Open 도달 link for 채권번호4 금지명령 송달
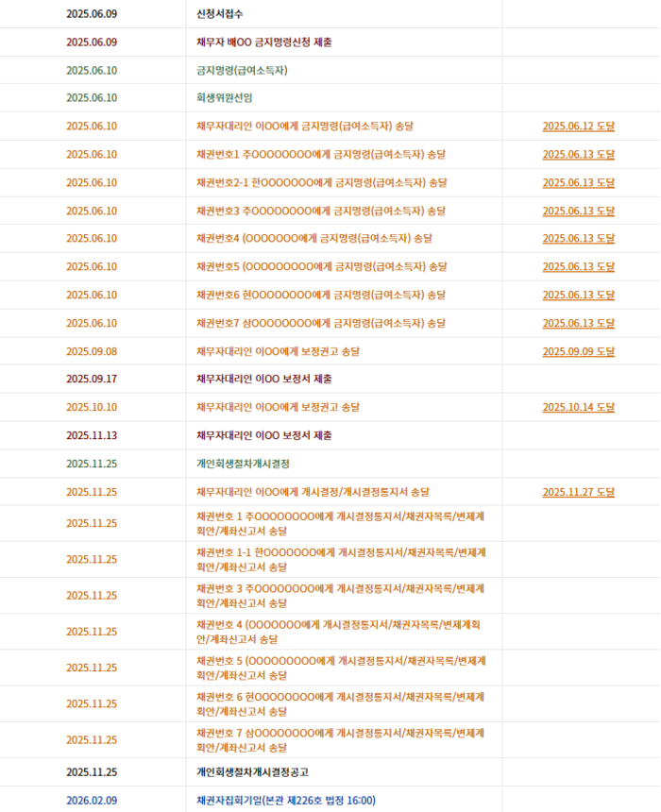Viewport: 661px width, 812px height. click(578, 238)
